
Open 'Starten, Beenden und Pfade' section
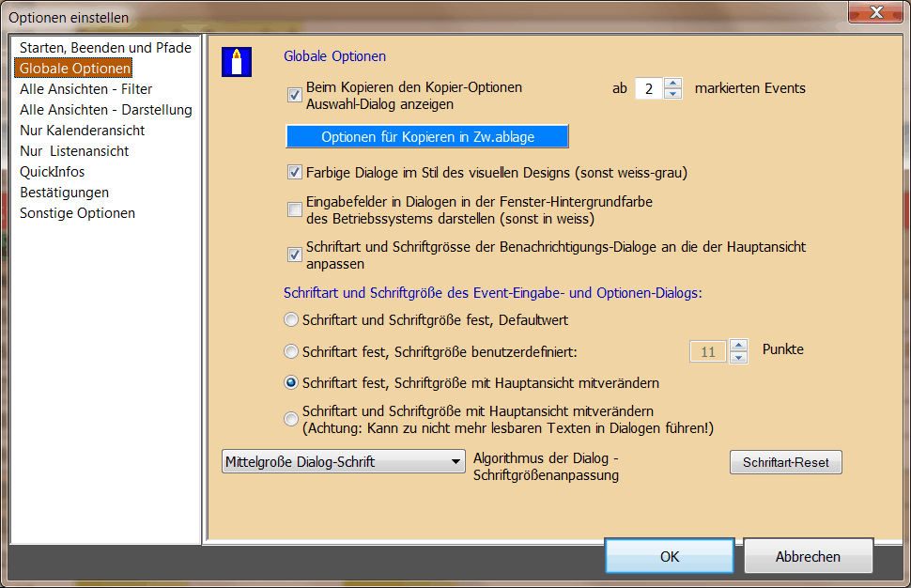click(x=105, y=48)
